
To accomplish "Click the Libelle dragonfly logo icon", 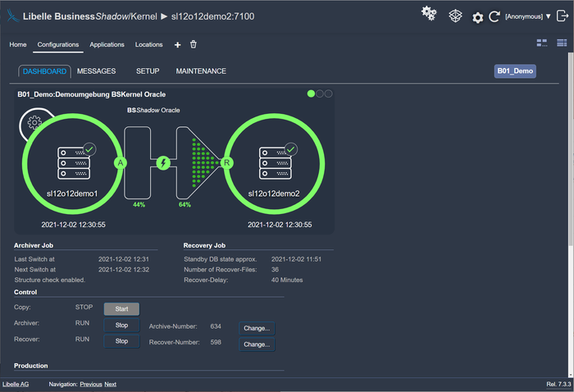I will 13,16.
